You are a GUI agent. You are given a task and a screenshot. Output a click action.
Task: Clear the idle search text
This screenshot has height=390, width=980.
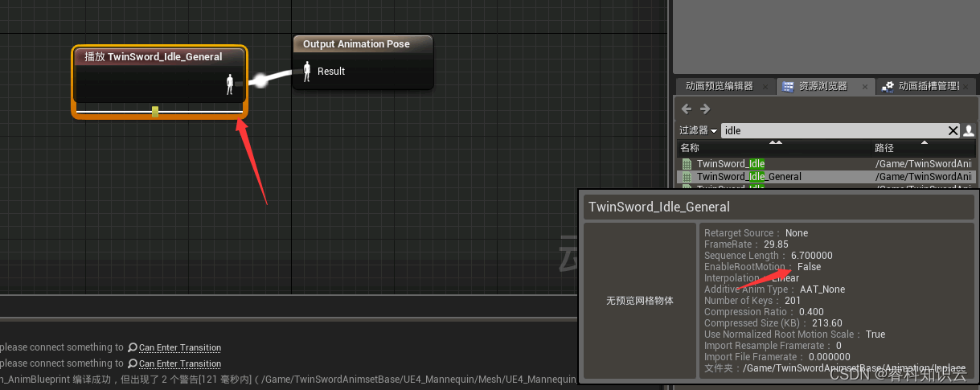pyautogui.click(x=953, y=130)
